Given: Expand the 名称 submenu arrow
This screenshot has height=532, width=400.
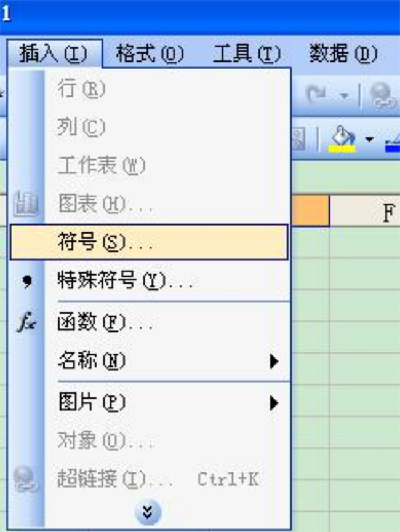Looking at the screenshot, I should click(274, 362).
